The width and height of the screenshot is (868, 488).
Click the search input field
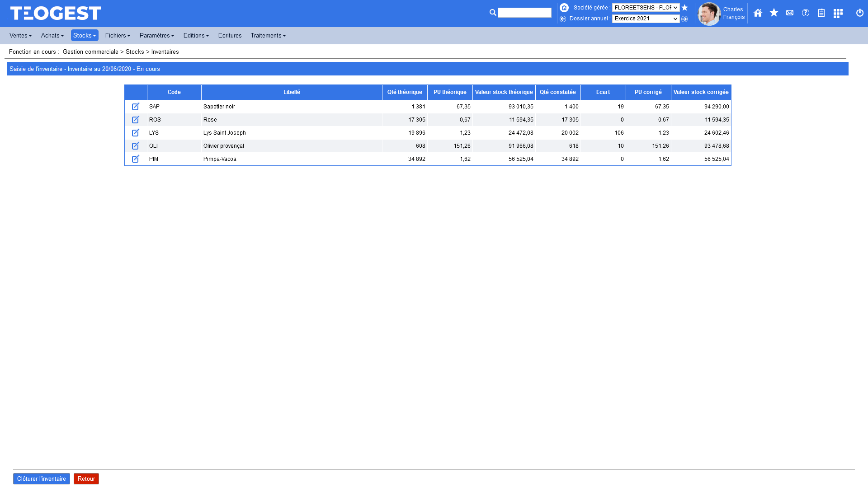pos(524,13)
